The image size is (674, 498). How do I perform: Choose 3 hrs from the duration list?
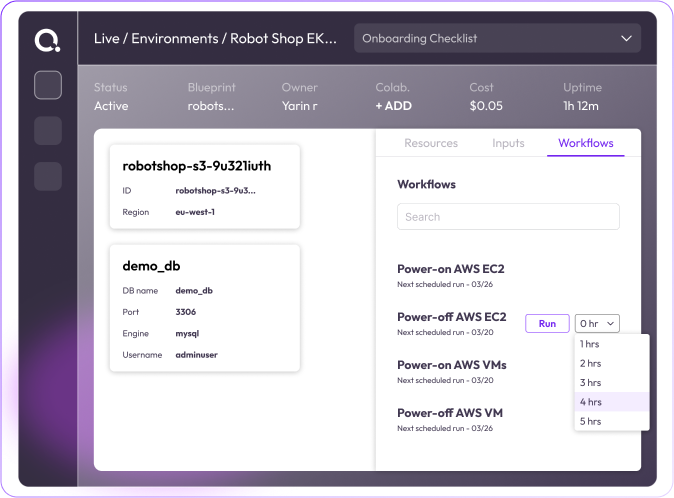click(x=590, y=382)
